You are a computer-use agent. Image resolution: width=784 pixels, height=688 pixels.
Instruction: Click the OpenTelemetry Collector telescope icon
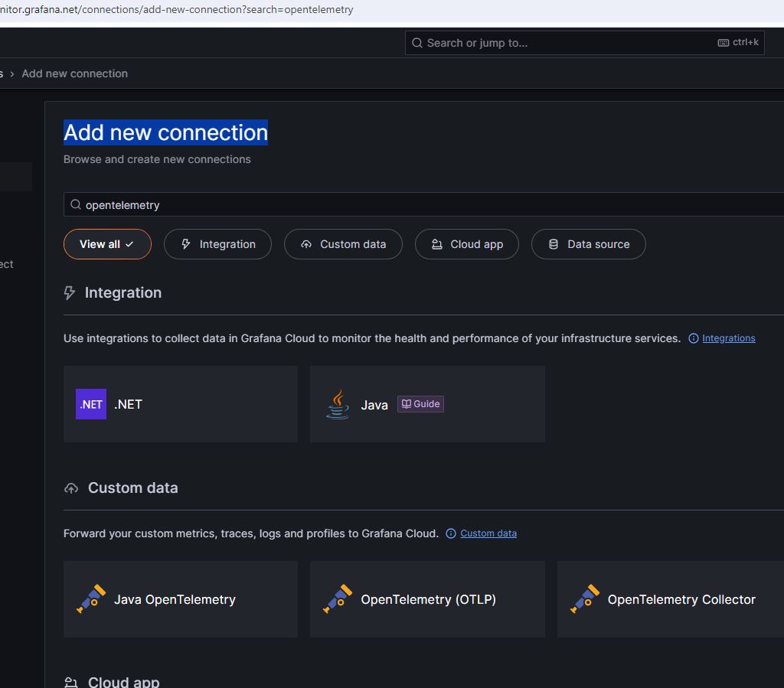tap(585, 598)
